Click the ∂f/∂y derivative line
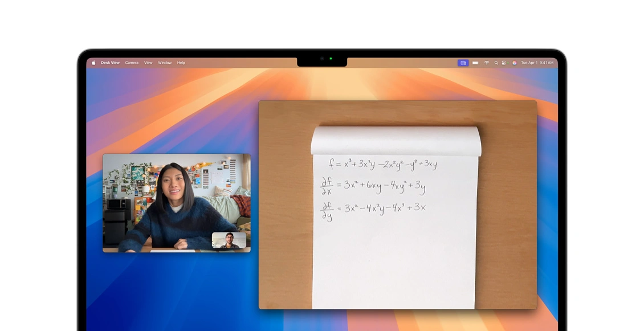Screen dimensions: 644x331 point(373,209)
